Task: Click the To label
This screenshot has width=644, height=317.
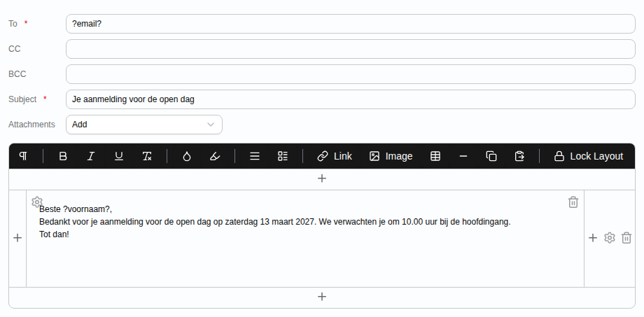Action: (x=13, y=24)
